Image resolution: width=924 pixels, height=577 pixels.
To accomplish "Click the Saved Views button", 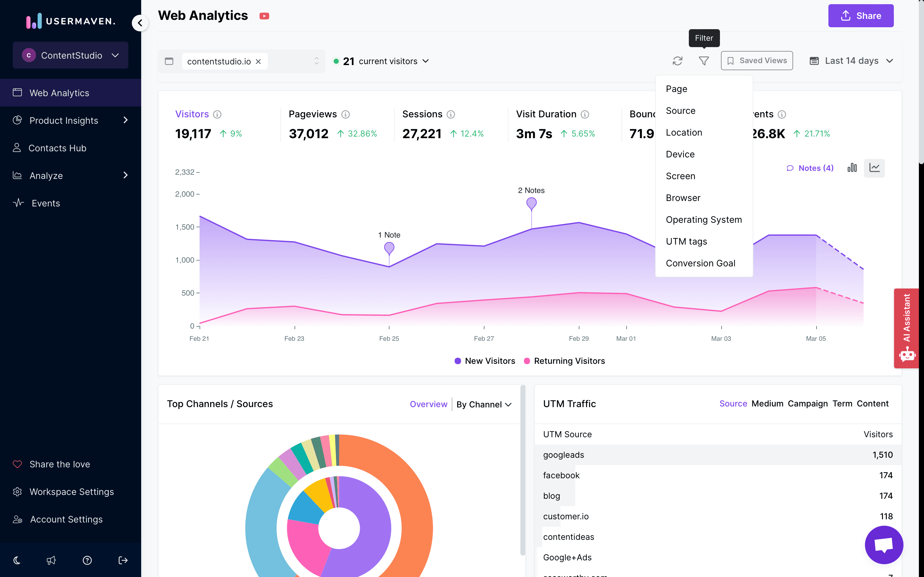I will coord(758,61).
